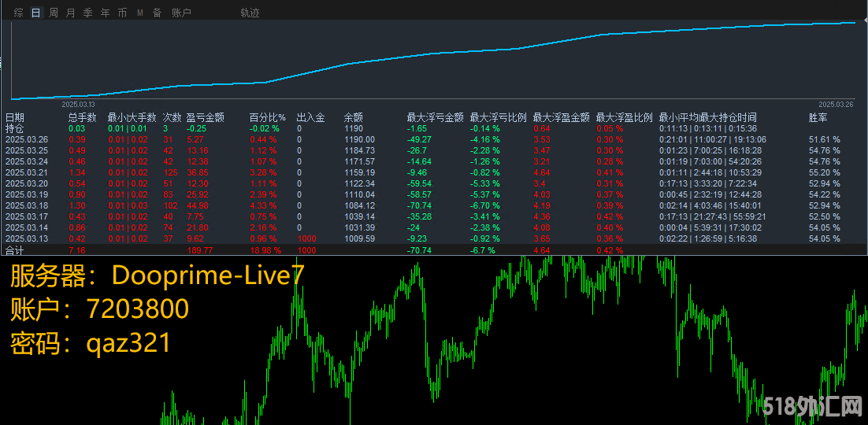Click the -6.70 % drawdown cell
Screen dimensions: 868x425
(x=485, y=206)
